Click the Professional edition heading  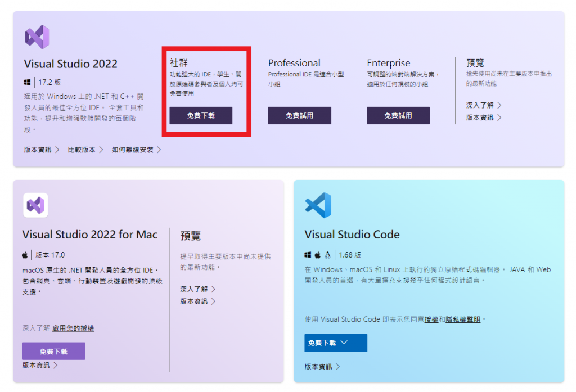point(294,63)
